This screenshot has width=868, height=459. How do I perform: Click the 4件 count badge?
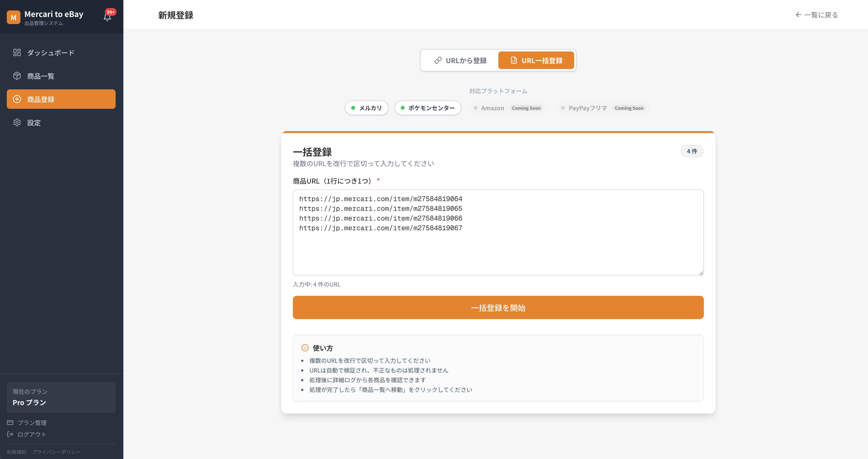coord(692,151)
